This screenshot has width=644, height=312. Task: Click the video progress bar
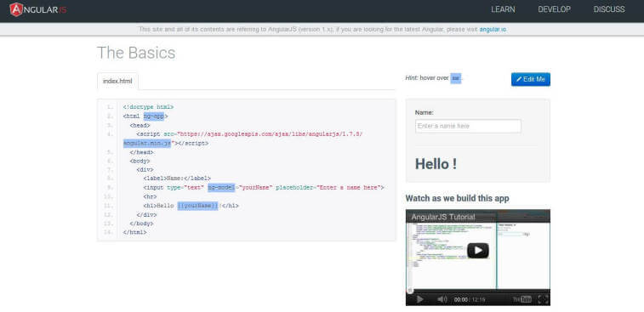478,291
